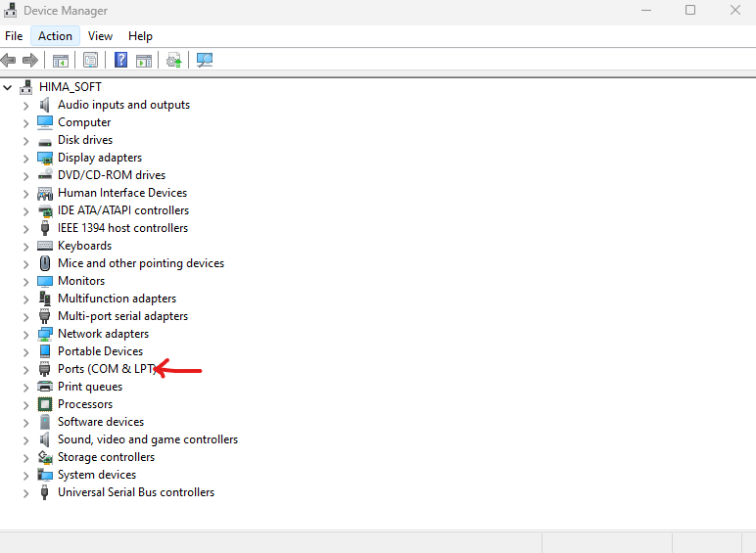Select Network adapters label
Screen dimensions: 756x553
(103, 334)
